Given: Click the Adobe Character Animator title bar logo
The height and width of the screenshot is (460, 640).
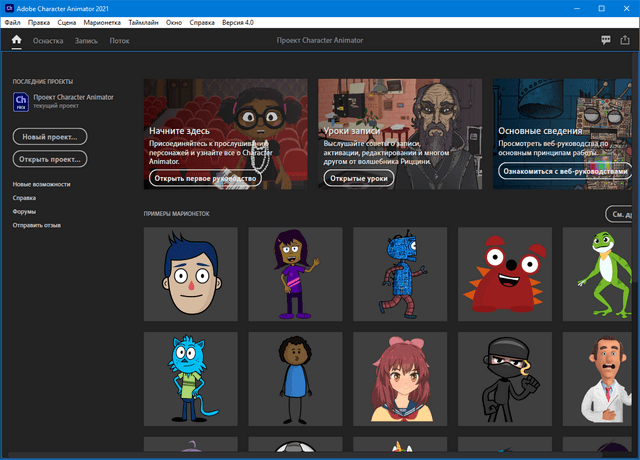Looking at the screenshot, I should (x=8, y=7).
